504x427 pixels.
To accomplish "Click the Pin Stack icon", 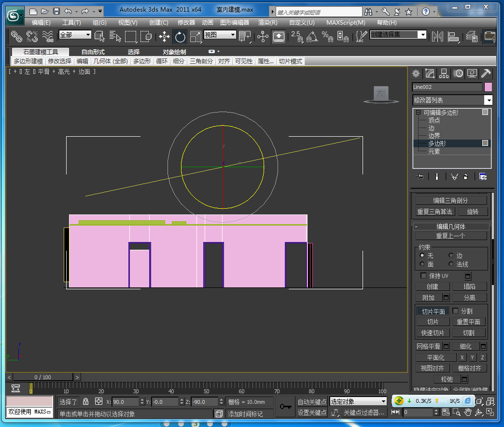I will point(420,177).
